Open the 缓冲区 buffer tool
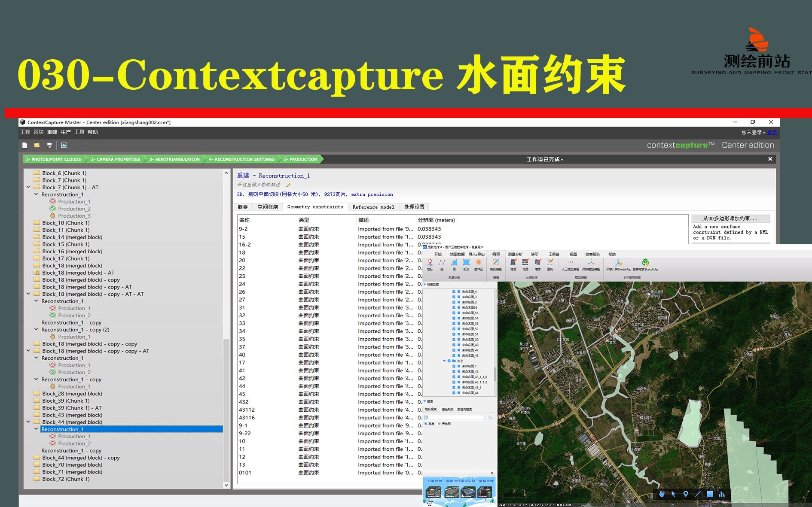Viewport: 812px width, 507px height. pos(479,261)
